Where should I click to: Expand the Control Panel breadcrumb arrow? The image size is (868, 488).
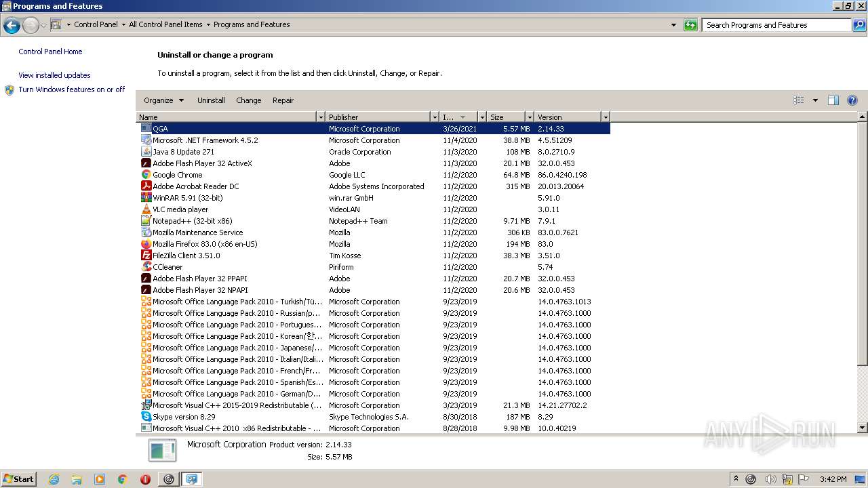tap(123, 25)
